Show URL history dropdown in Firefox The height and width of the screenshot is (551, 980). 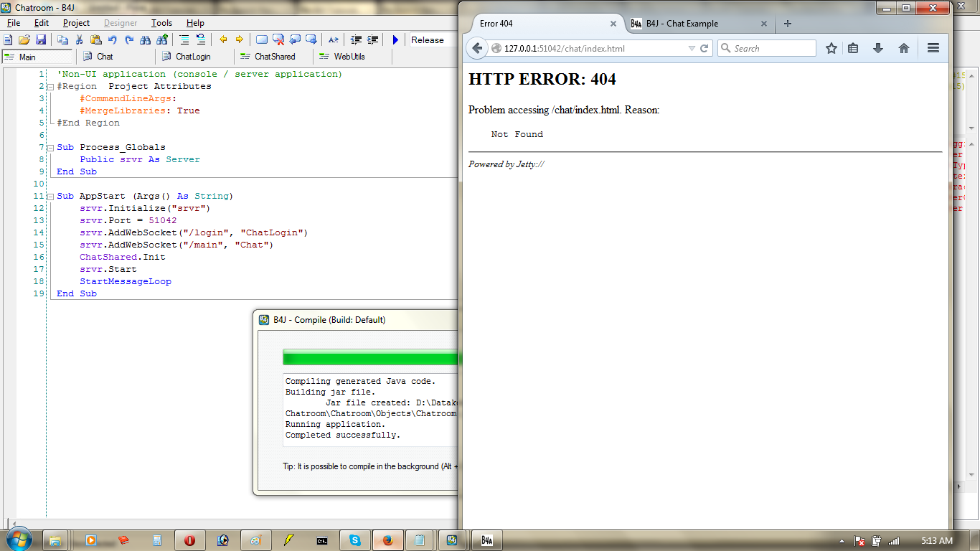[692, 49]
